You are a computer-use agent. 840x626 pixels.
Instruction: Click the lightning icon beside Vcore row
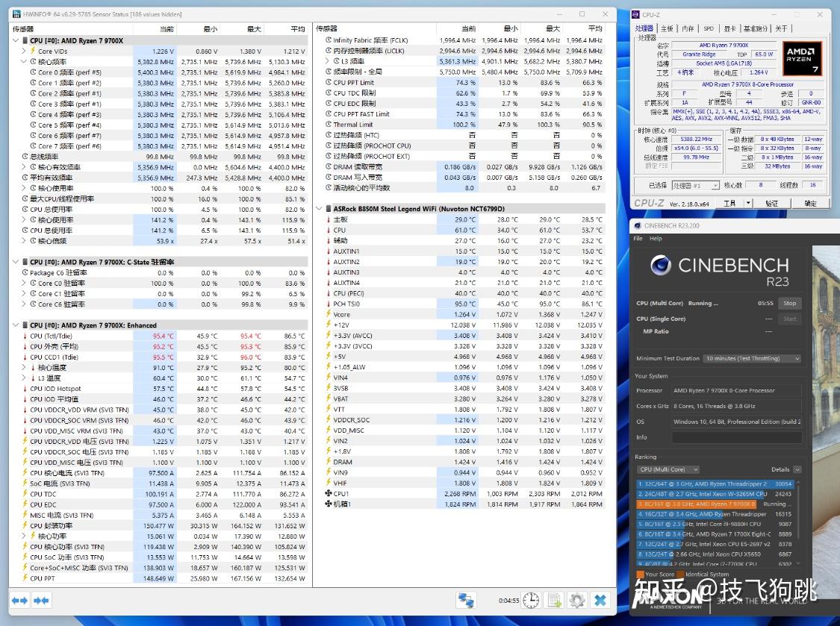tap(329, 314)
